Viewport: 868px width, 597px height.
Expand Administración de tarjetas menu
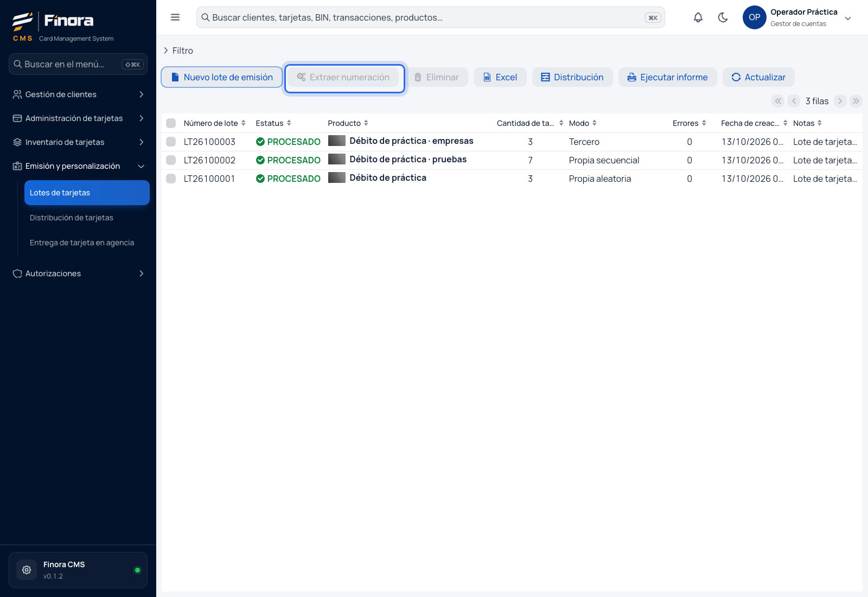(x=78, y=118)
